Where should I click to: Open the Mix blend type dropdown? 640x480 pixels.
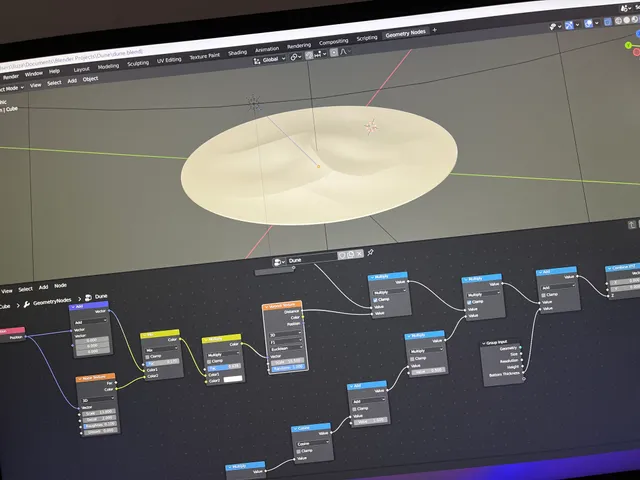[x=162, y=350]
